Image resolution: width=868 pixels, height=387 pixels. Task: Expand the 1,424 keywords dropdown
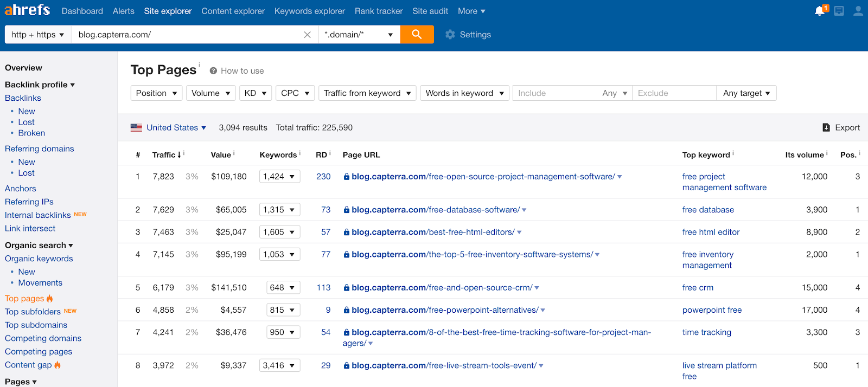coord(280,177)
